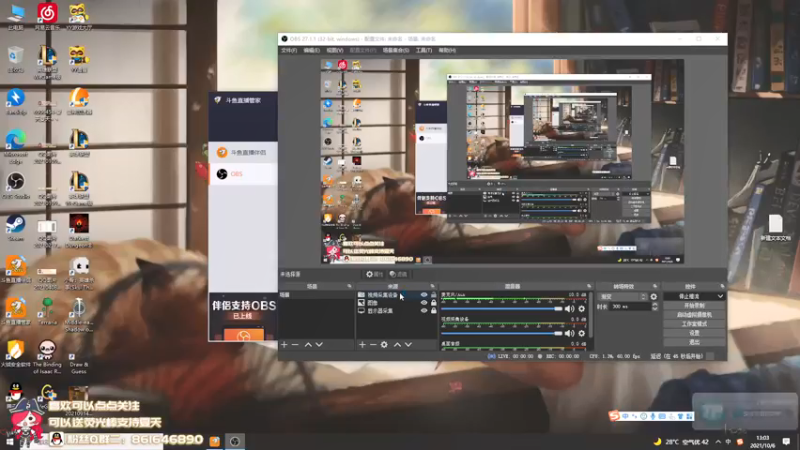
Task: Remove the selected source with minus icon
Action: click(x=373, y=345)
